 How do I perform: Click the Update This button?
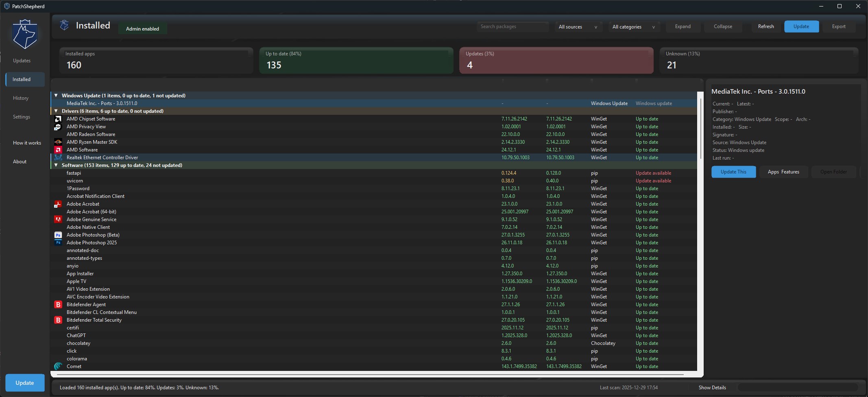tap(733, 172)
